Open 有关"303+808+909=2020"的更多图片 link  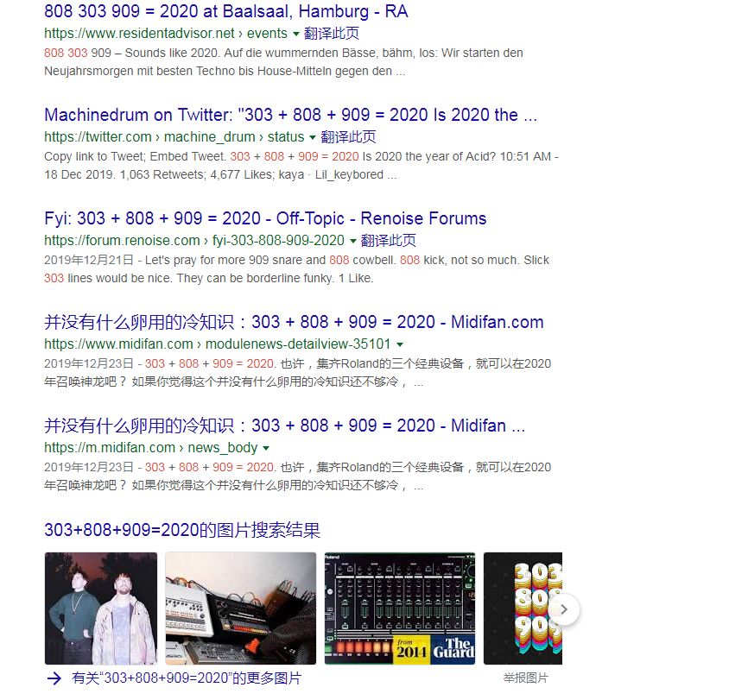187,678
